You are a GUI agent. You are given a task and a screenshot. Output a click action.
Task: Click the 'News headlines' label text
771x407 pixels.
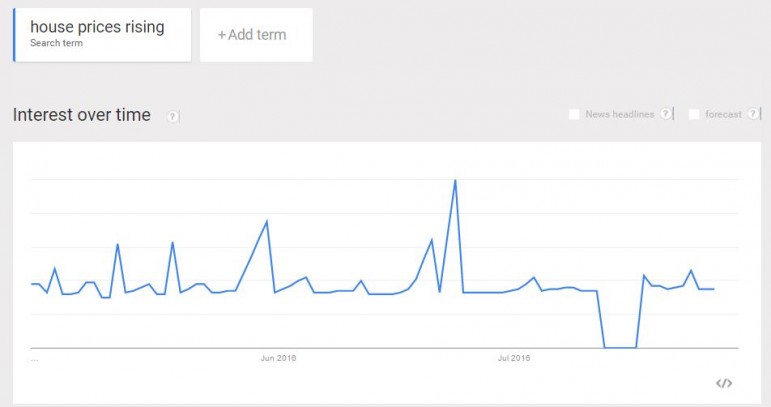pyautogui.click(x=620, y=114)
